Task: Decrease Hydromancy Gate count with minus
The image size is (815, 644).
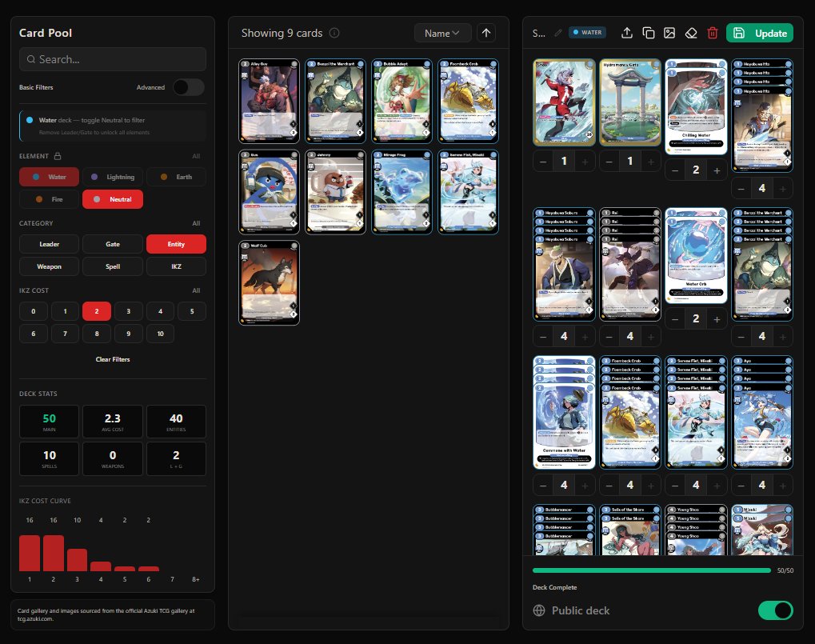Action: [x=609, y=161]
